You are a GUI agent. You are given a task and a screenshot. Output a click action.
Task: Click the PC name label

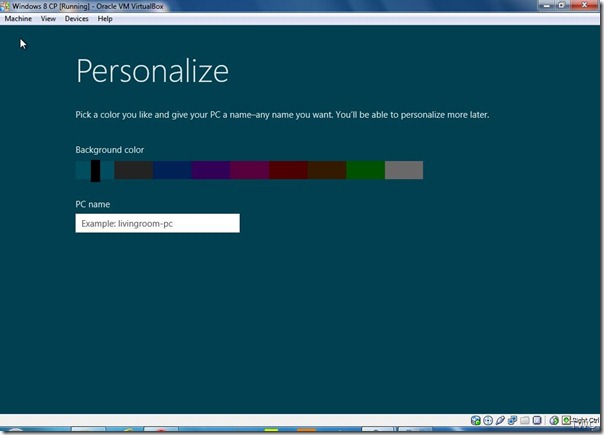click(x=92, y=204)
